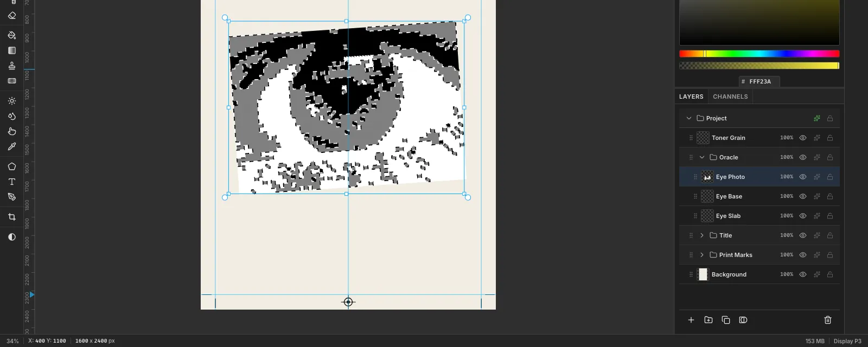Screen dimensions: 868x347
Task: Select the Crop tool
Action: [12, 217]
